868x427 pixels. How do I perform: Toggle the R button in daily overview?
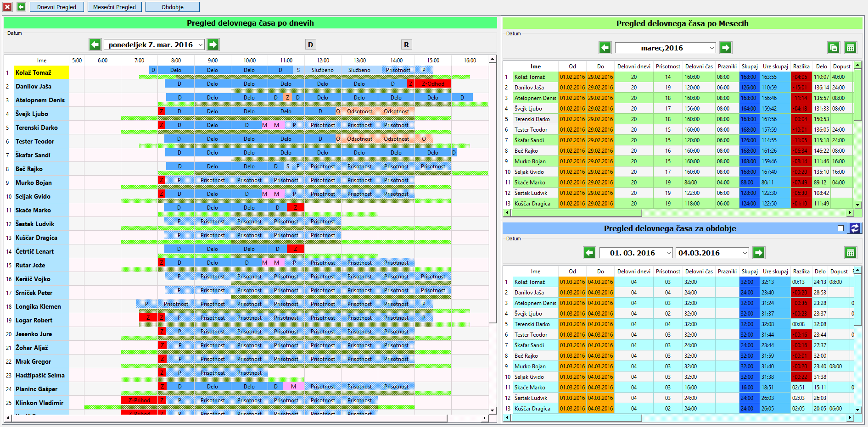pyautogui.click(x=406, y=44)
